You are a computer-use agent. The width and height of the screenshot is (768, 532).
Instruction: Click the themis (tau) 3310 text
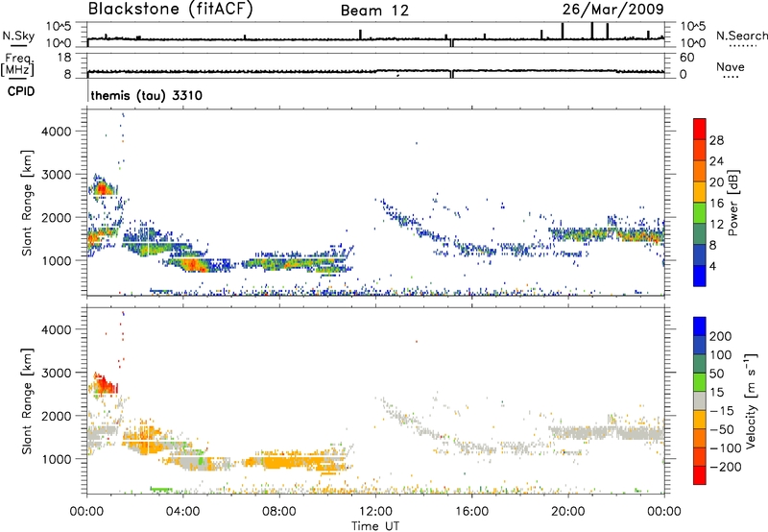point(147,95)
